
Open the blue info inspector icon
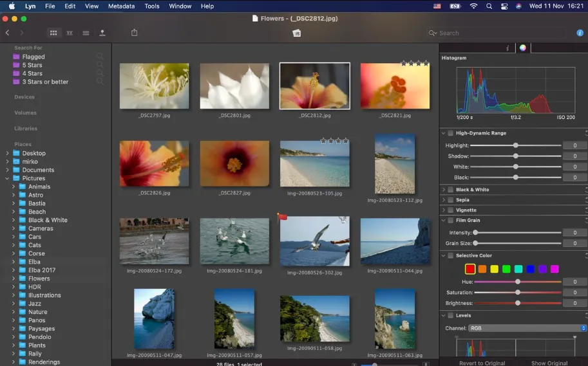[580, 33]
